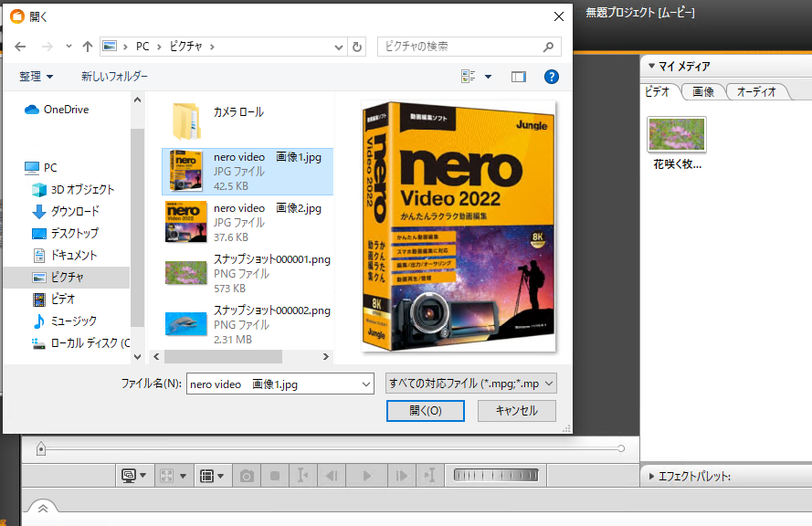Expand the エフェクトパレット panel
812x526 pixels.
click(x=651, y=476)
